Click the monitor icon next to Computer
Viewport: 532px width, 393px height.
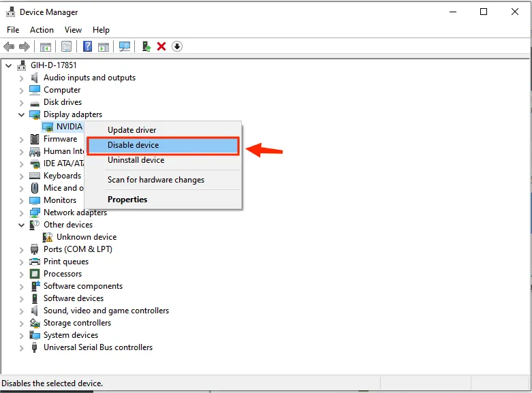point(35,90)
